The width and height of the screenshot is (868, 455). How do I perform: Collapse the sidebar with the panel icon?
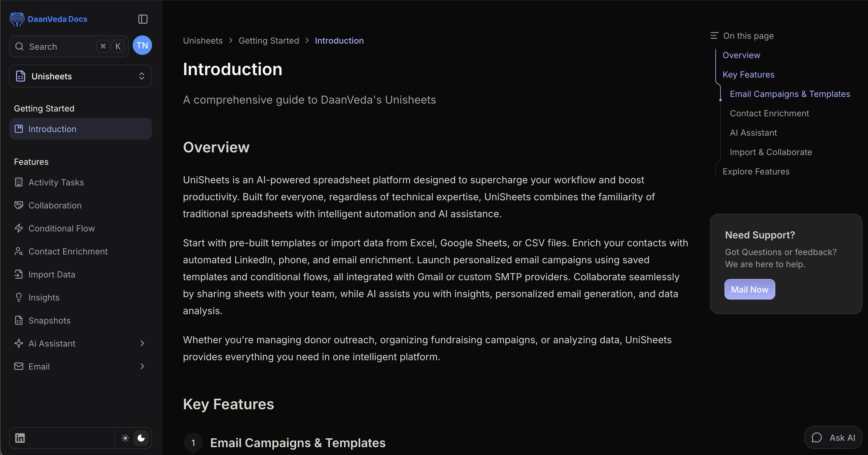[x=143, y=19]
